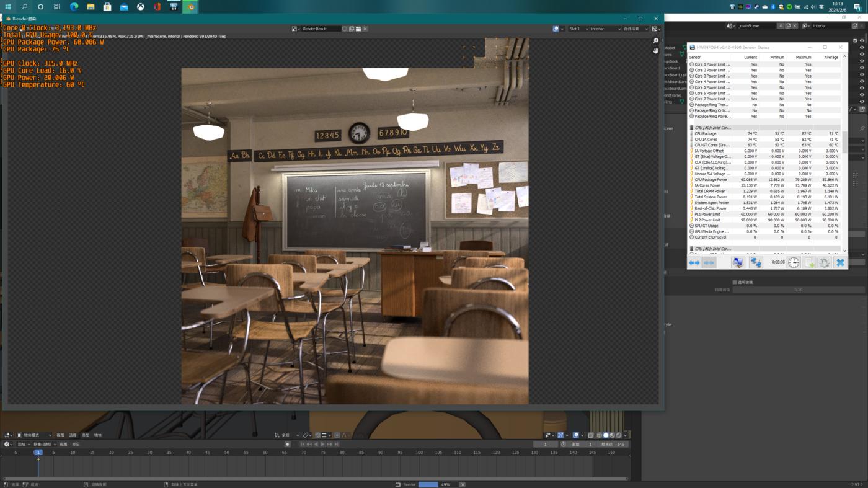Open the interior render layer dropdown
Screen dimensions: 868x488
604,29
